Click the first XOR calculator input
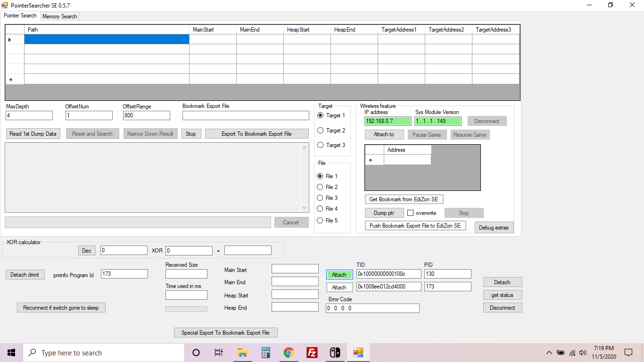Image resolution: width=644 pixels, height=362 pixels. point(124,251)
